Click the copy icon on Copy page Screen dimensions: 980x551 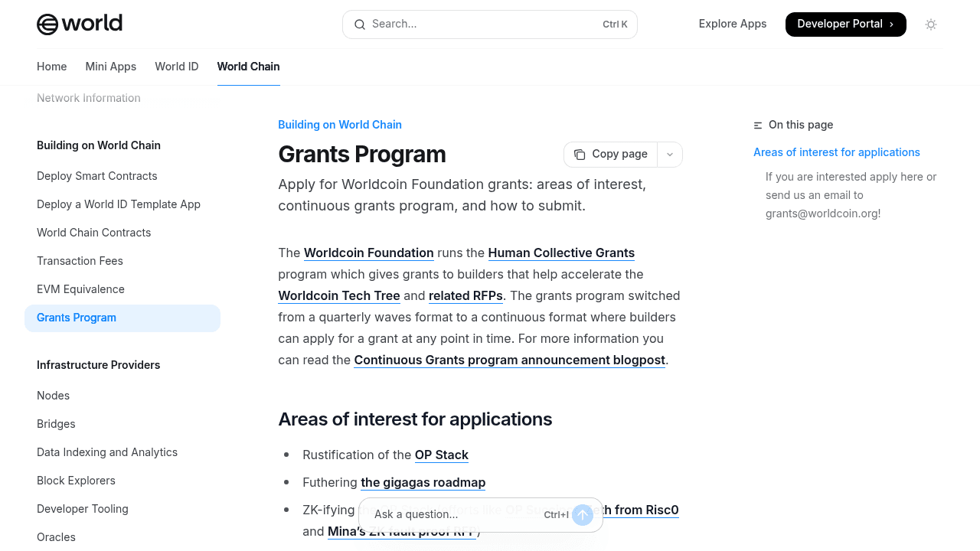click(x=579, y=154)
